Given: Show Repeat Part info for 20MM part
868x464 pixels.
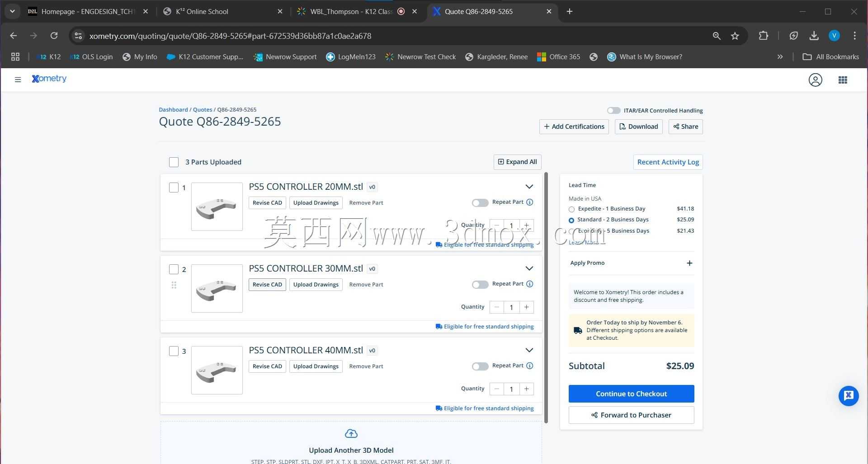Looking at the screenshot, I should click(530, 202).
